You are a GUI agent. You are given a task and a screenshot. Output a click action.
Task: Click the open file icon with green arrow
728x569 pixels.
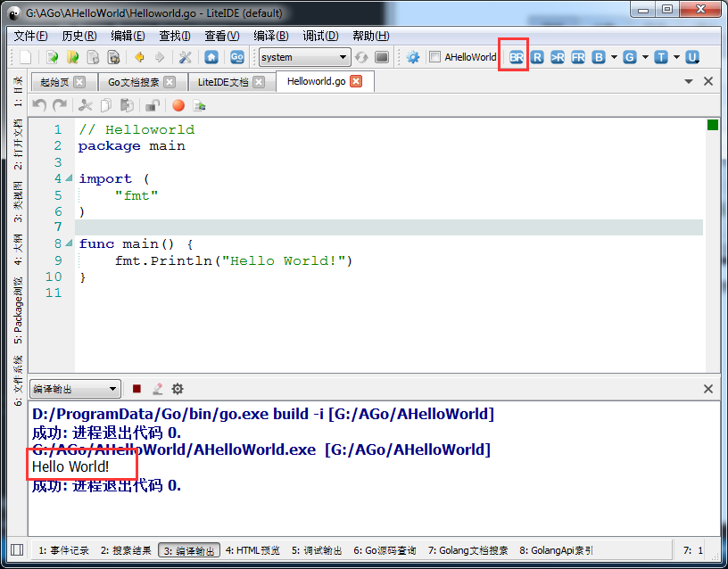[x=52, y=57]
